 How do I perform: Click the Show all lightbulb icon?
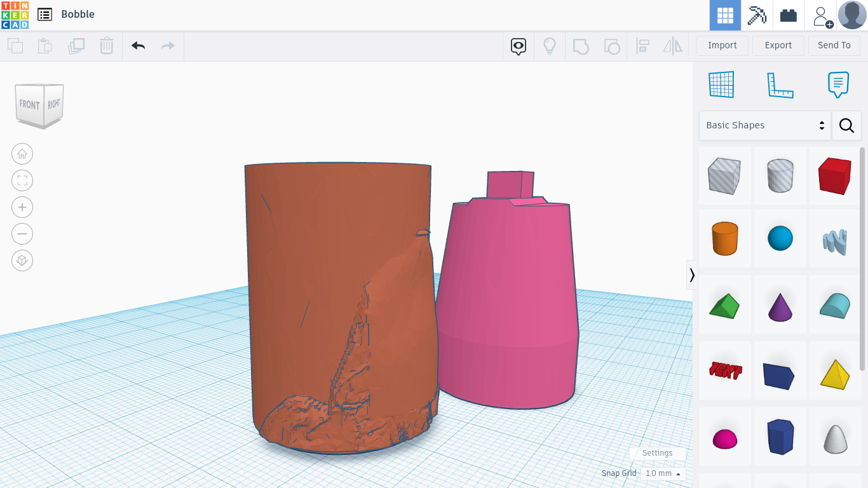(x=550, y=46)
